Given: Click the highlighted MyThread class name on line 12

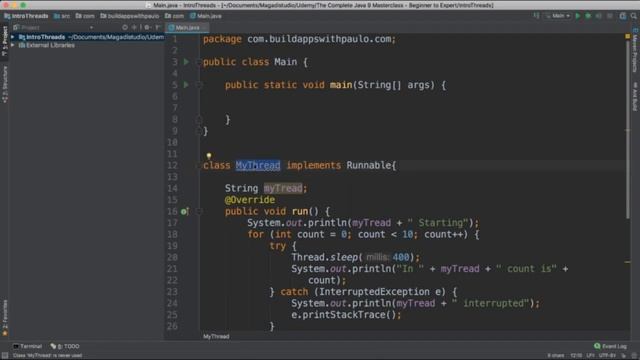Looking at the screenshot, I should [x=258, y=165].
